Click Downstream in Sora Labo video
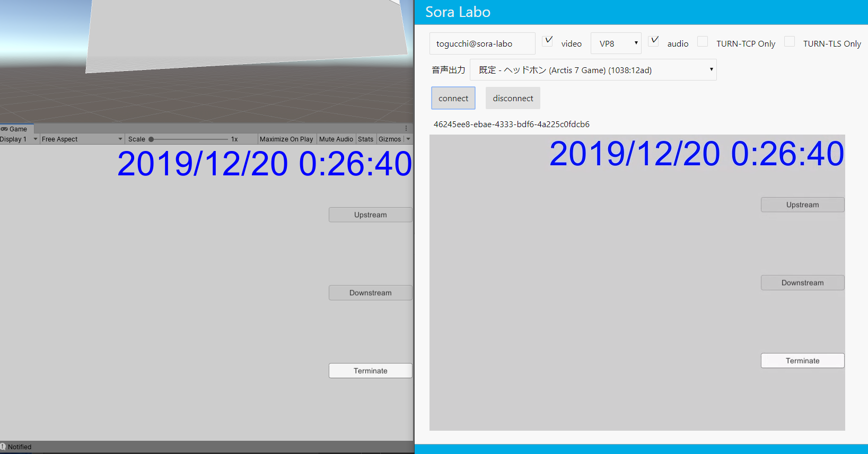This screenshot has height=454, width=868. 803,282
